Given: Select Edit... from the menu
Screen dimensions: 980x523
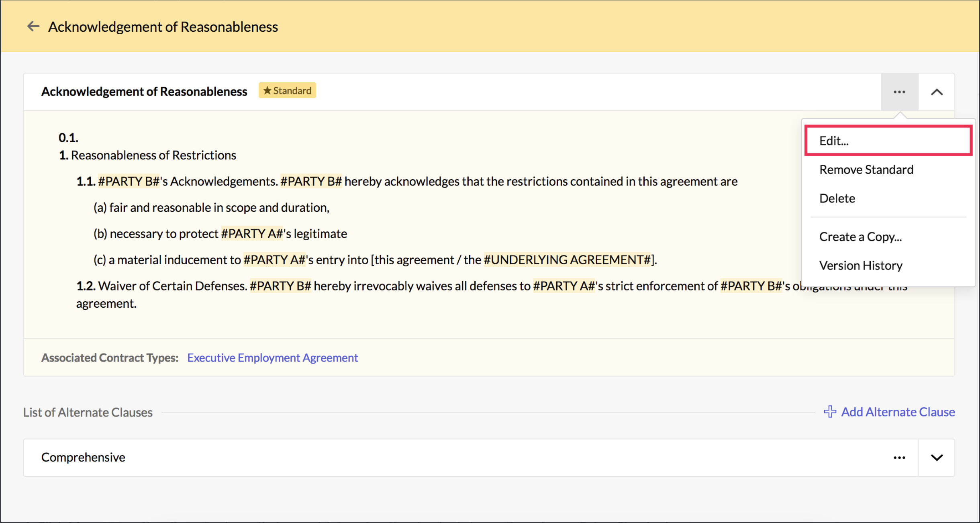Looking at the screenshot, I should 834,141.
